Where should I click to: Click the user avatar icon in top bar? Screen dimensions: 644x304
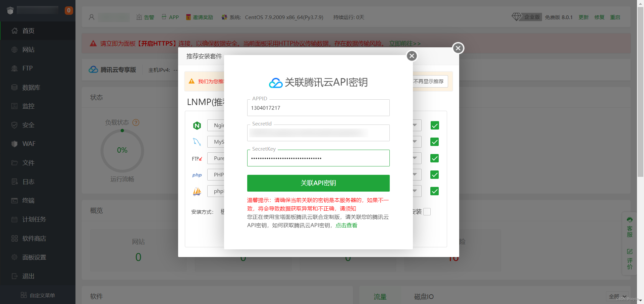click(91, 17)
